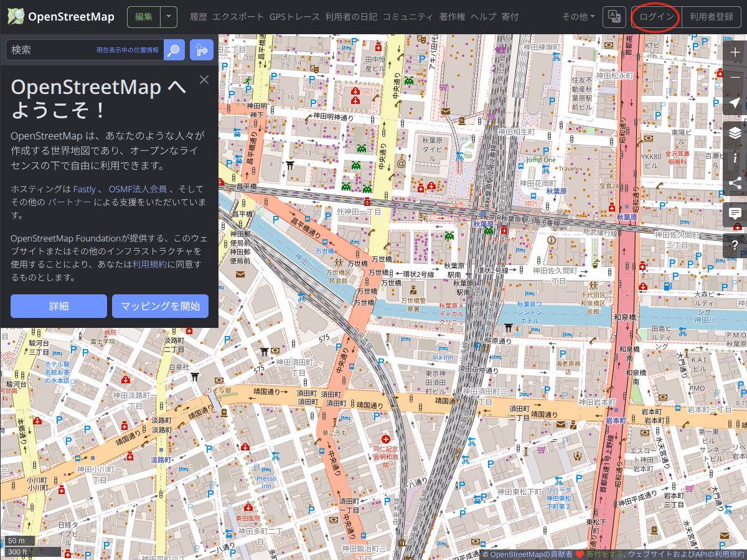The height and width of the screenshot is (560, 747).
Task: Click the 東京神田須田町ビル map label
Action: 436,382
